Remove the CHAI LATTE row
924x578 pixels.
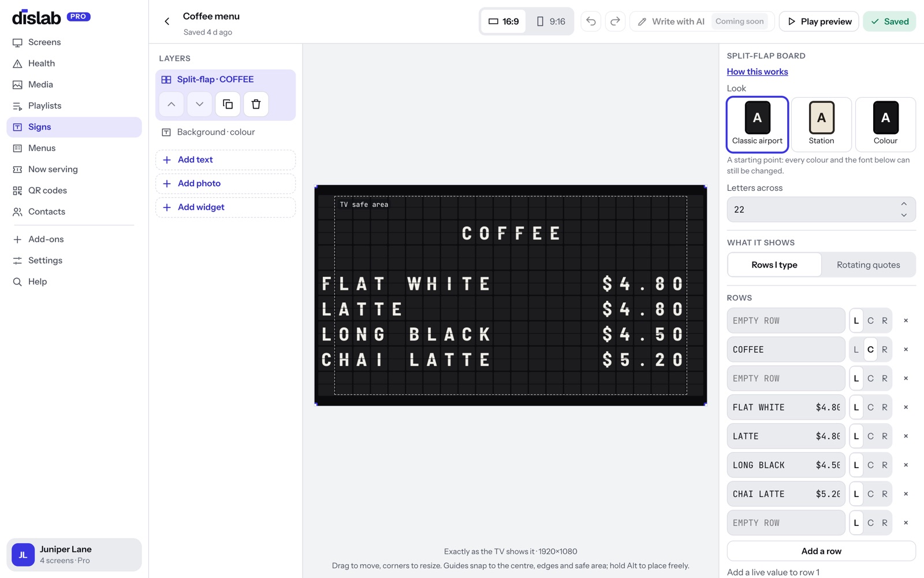pos(906,494)
